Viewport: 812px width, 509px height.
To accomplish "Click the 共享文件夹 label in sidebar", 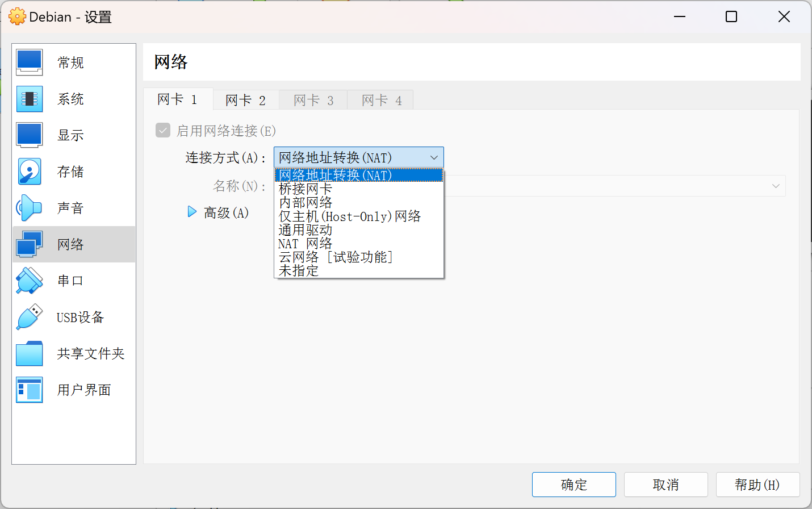I will click(x=91, y=353).
